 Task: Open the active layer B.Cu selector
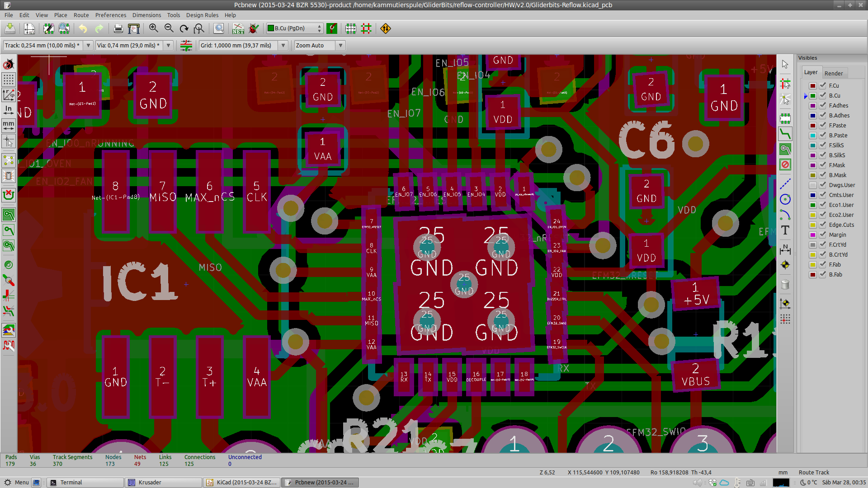click(x=294, y=28)
